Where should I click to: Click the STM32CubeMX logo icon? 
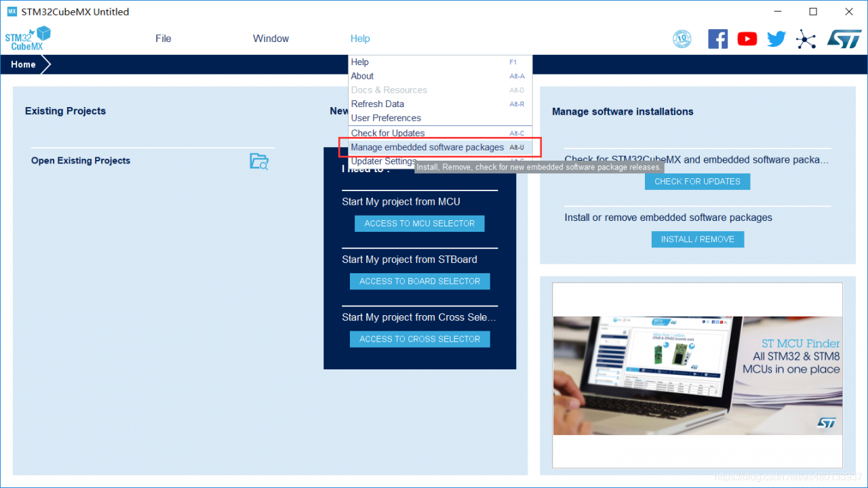click(28, 39)
